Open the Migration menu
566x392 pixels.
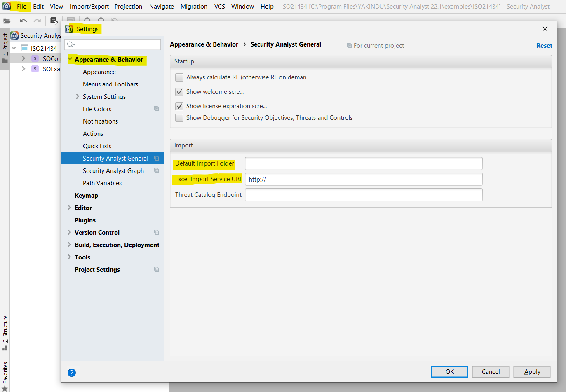point(194,6)
